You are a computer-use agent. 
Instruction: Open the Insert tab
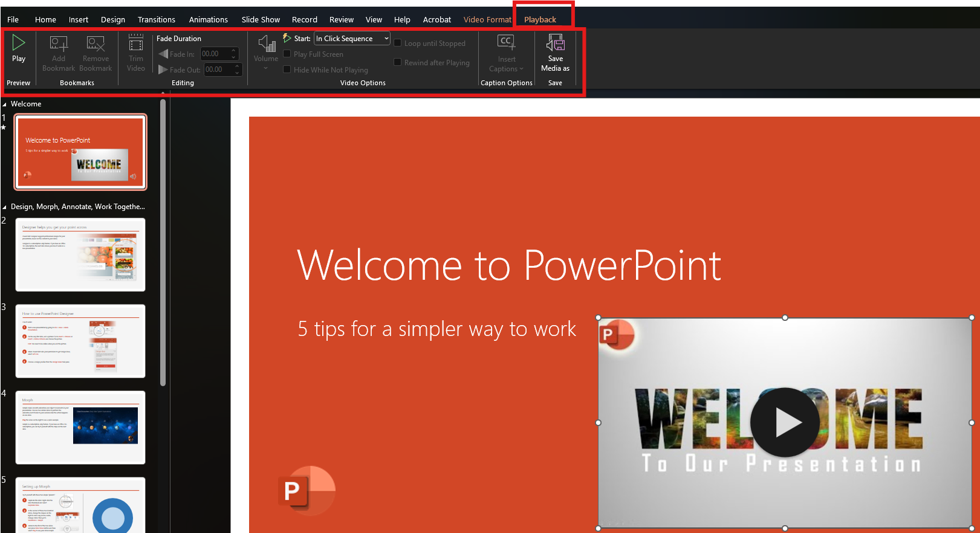79,19
